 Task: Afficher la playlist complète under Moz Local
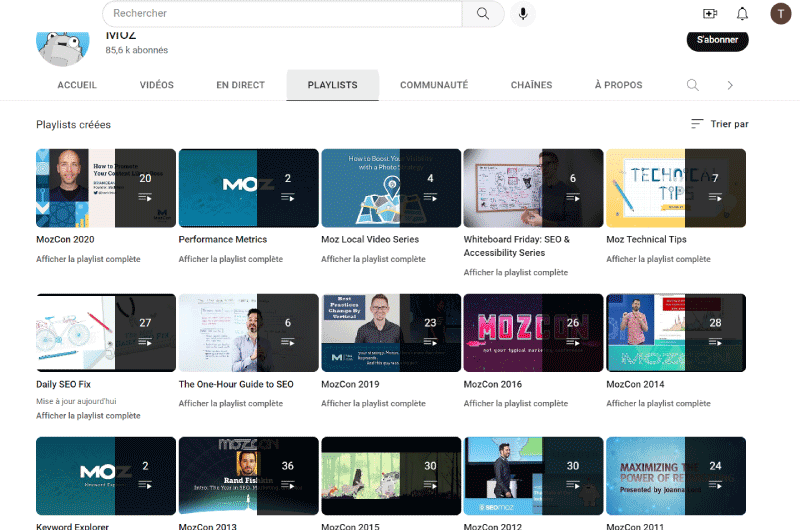[x=373, y=259]
